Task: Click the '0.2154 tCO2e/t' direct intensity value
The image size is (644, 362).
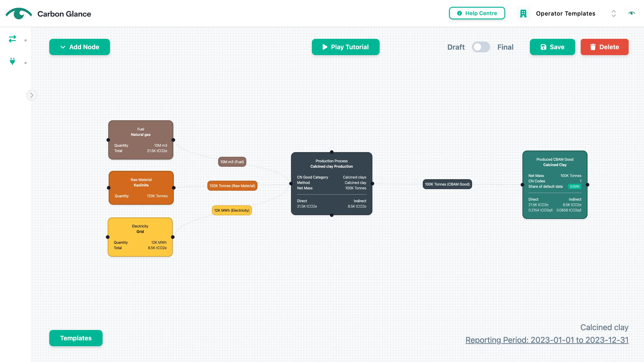Action: coord(541,210)
